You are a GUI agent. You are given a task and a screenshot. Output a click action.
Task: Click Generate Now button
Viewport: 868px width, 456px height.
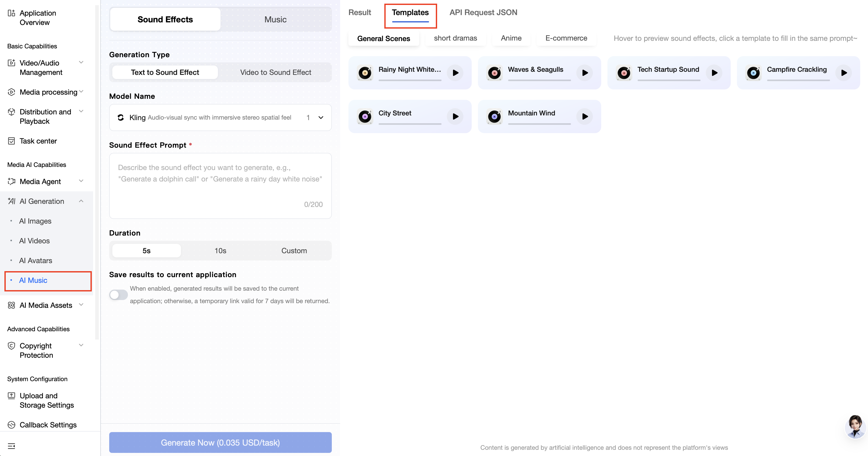220,442
